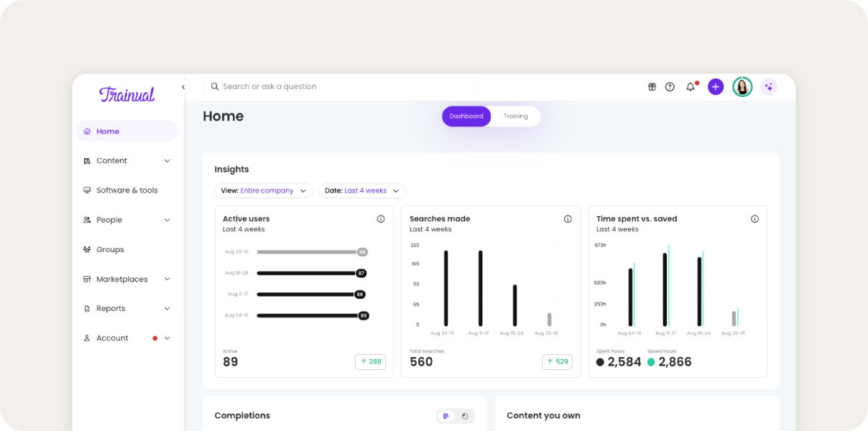Click the gift icon in top bar

point(652,87)
